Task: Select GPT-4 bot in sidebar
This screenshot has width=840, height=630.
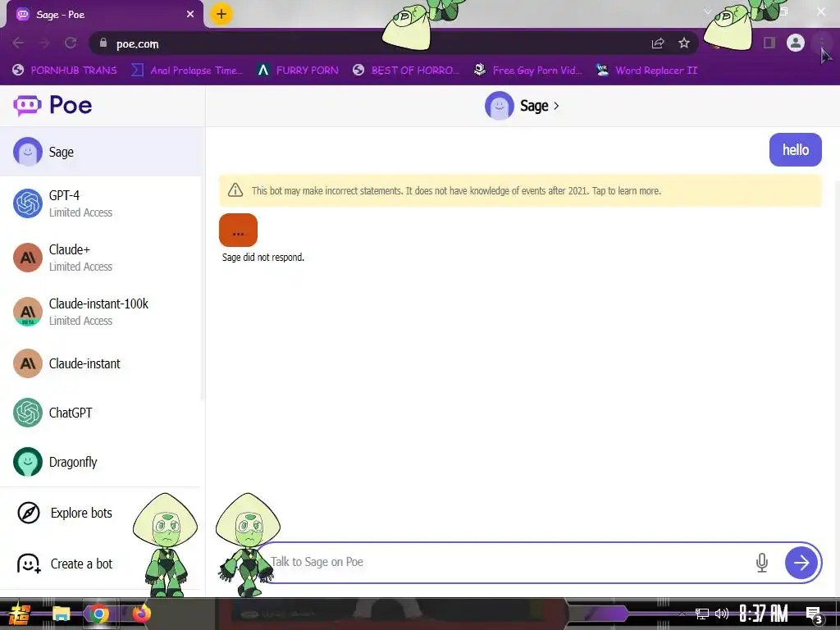Action: (x=102, y=203)
